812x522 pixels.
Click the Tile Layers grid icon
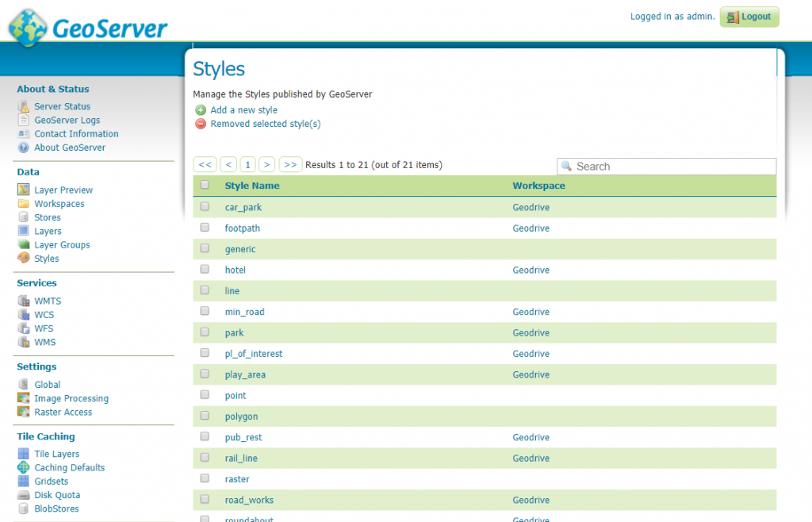(x=23, y=454)
